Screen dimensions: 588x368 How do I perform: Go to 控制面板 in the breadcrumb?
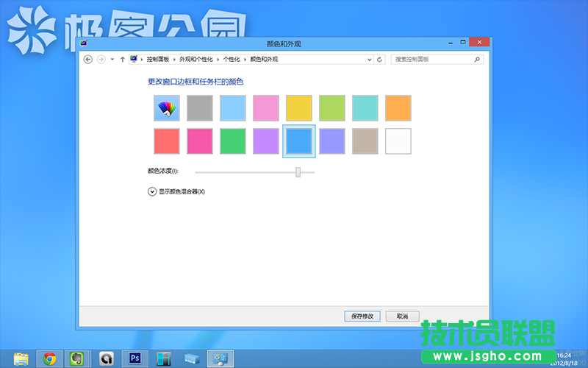tap(158, 60)
